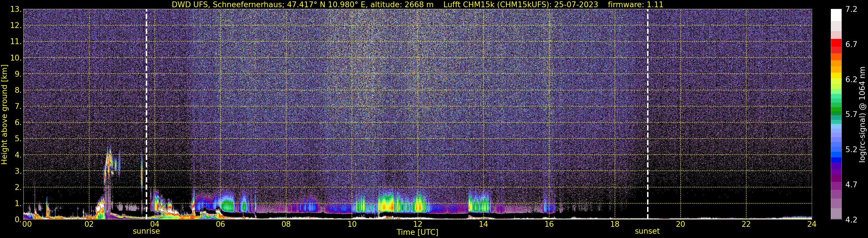Click the height tick label '3.'
Image resolution: width=868 pixels, height=238 pixels.
(18, 171)
